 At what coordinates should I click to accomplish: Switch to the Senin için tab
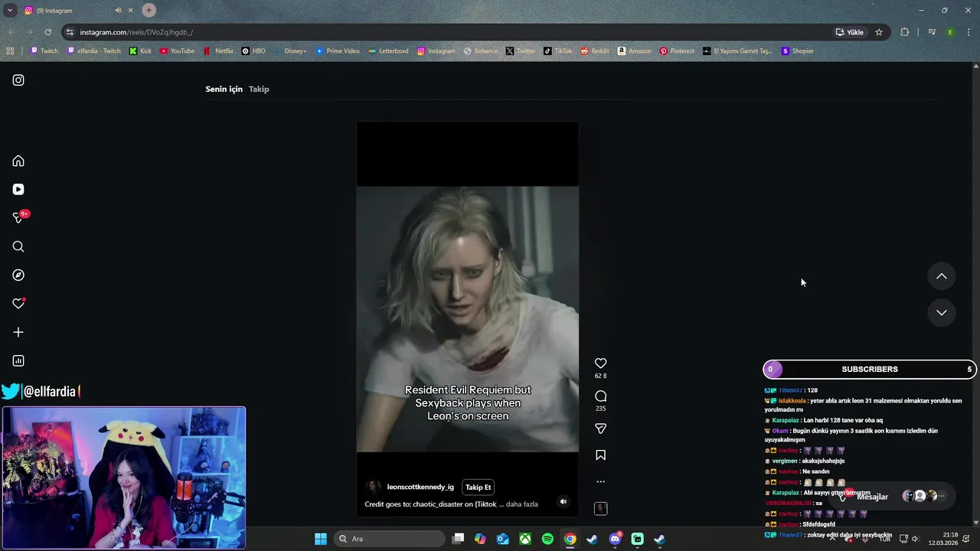pyautogui.click(x=224, y=89)
